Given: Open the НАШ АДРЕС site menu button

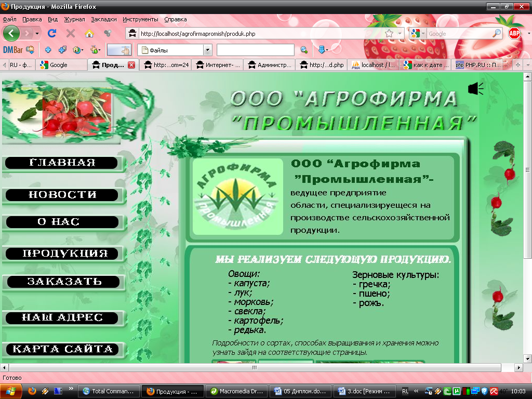Looking at the screenshot, I should (x=62, y=317).
